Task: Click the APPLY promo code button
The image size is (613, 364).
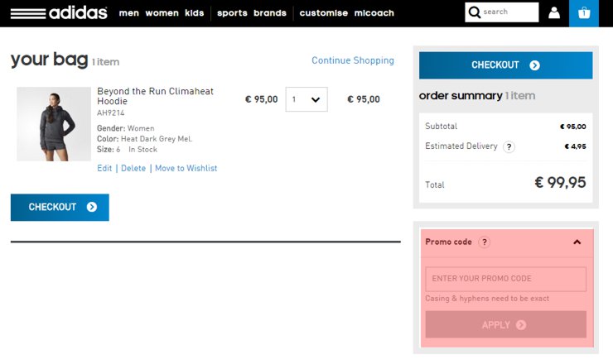Action: 505,324
